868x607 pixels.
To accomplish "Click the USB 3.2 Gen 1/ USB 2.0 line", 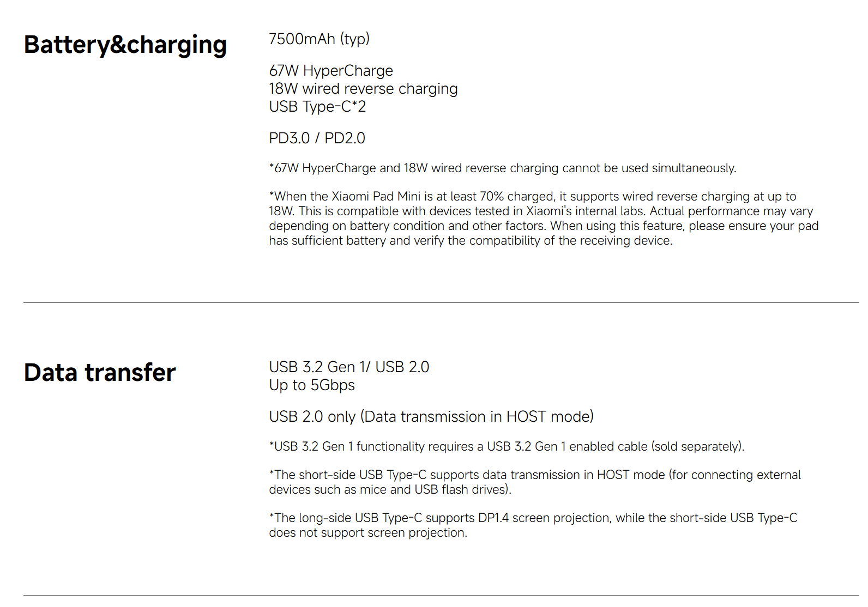I will [349, 367].
